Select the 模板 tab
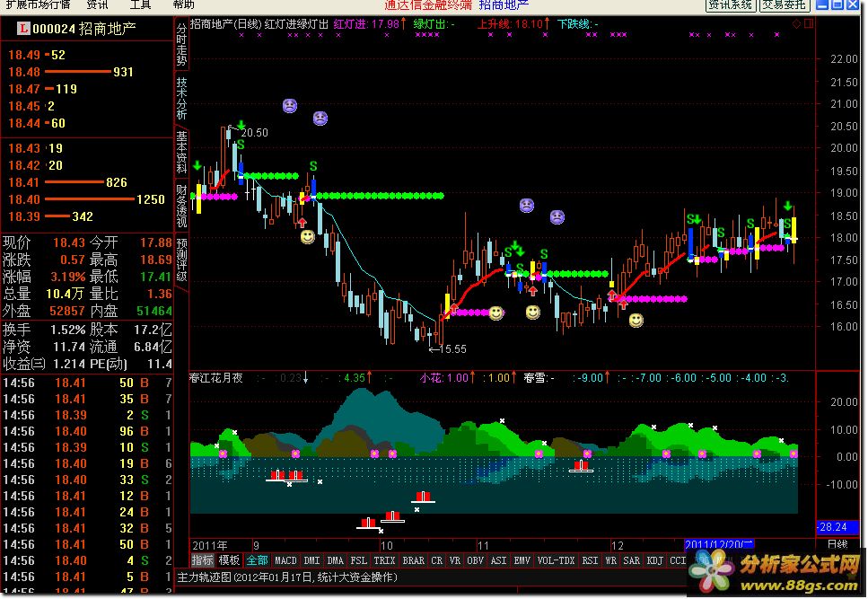 click(229, 560)
